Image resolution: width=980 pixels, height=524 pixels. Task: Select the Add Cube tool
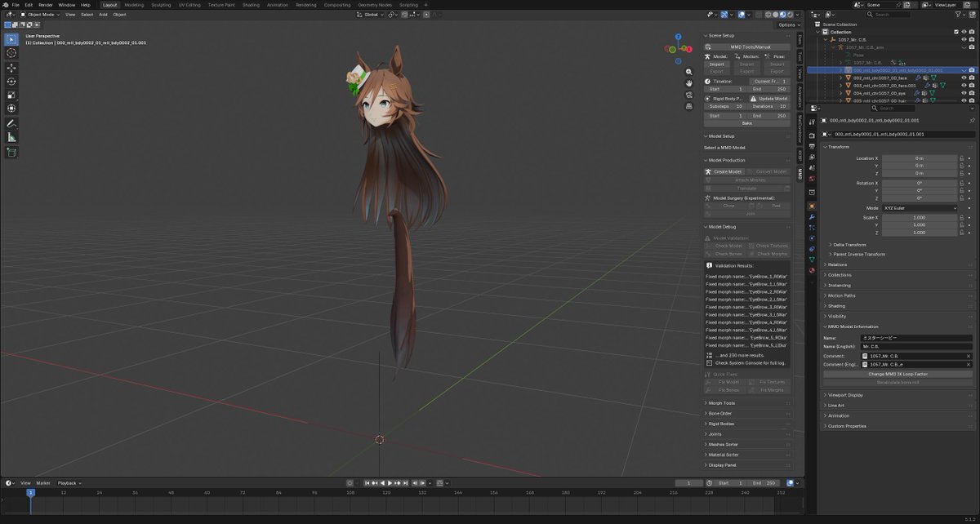tap(12, 152)
